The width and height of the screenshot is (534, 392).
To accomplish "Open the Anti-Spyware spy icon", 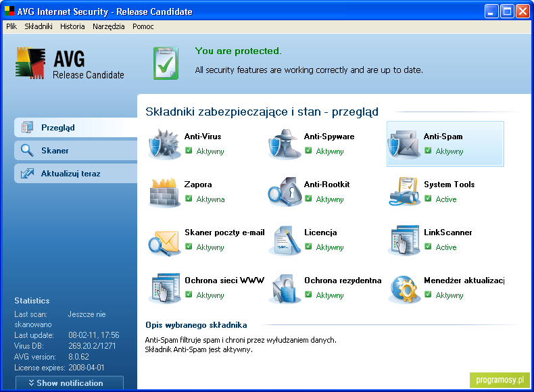I will (x=285, y=144).
